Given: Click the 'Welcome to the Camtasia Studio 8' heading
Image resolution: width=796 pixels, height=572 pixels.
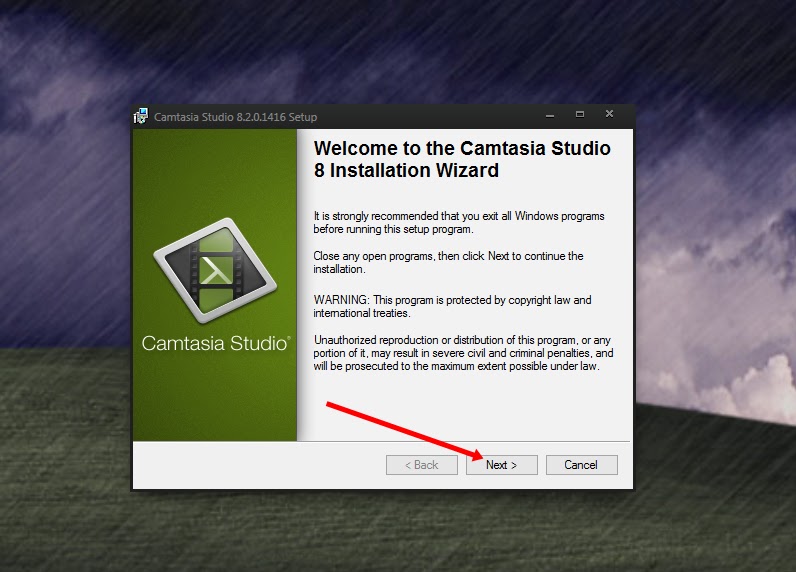Looking at the screenshot, I should pos(462,159).
